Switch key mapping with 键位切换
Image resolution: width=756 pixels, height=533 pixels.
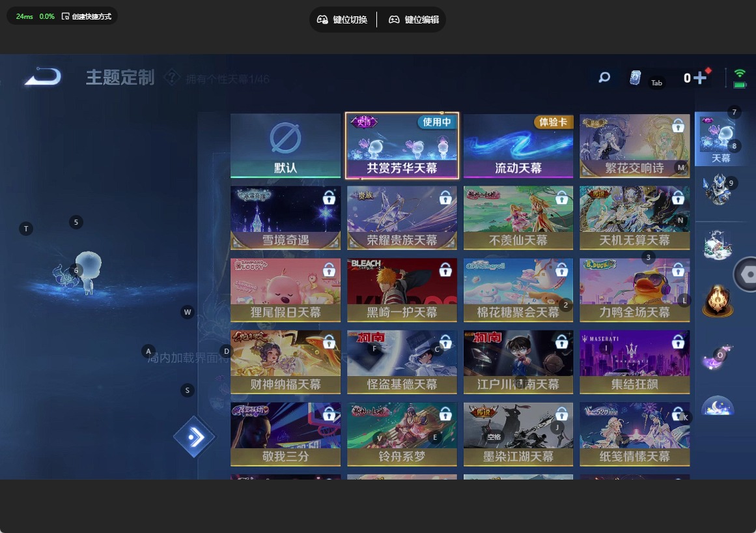point(343,20)
